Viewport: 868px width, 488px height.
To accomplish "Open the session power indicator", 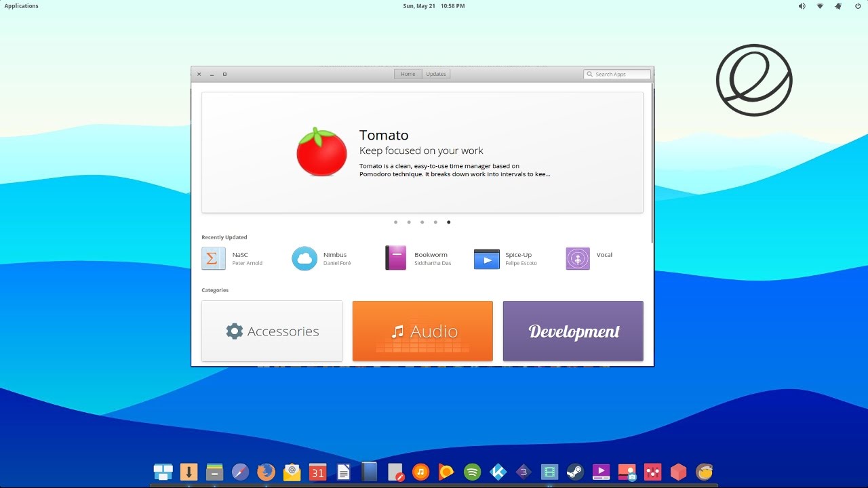I will click(x=857, y=6).
